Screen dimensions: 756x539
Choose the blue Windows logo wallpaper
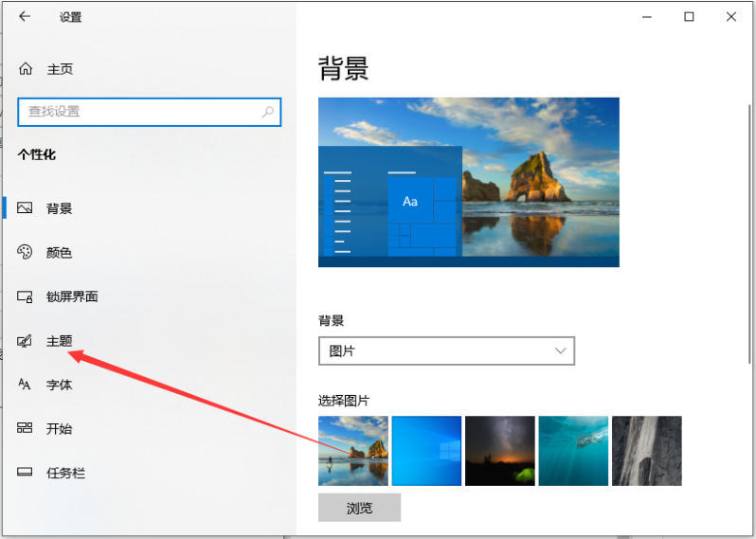426,451
